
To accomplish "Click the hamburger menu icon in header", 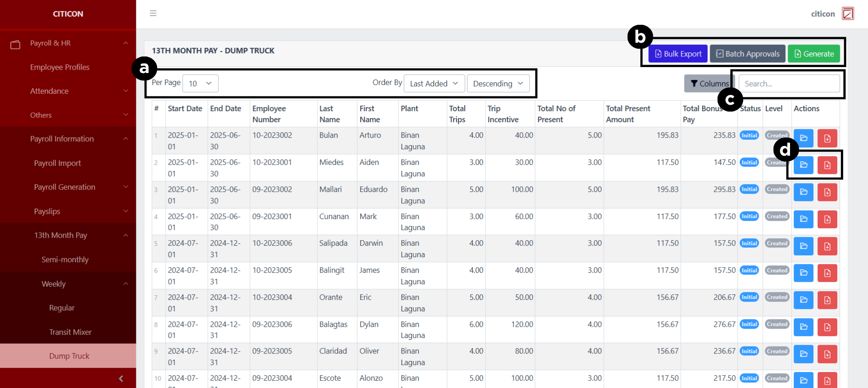I will pyautogui.click(x=153, y=13).
